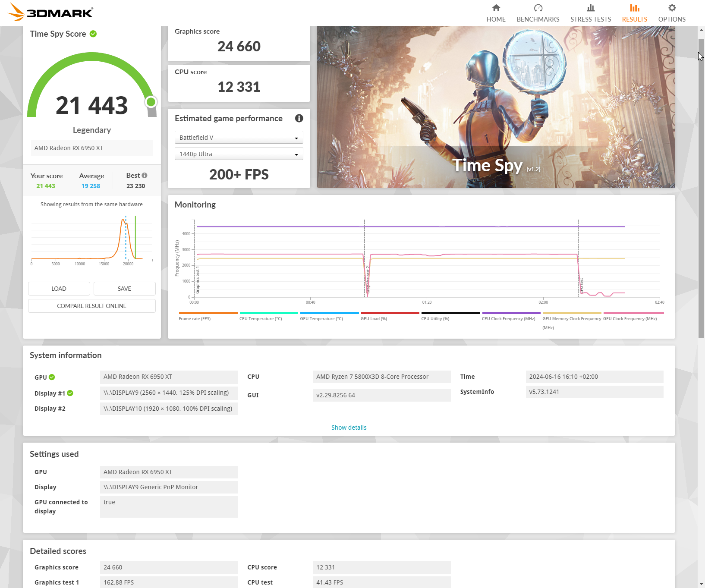Open the Battlefield V game dropdown
Viewport: 705px width, 588px height.
pos(239,138)
